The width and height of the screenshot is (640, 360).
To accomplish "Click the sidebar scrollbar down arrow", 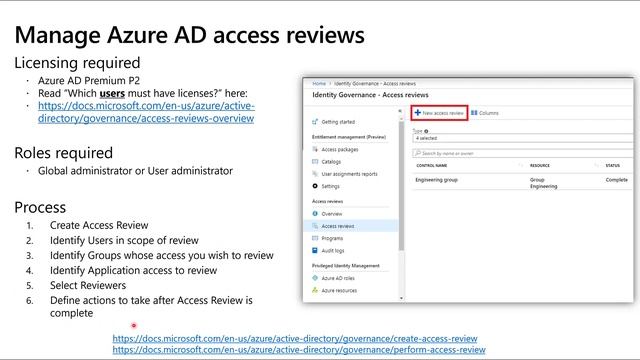I will [400, 298].
